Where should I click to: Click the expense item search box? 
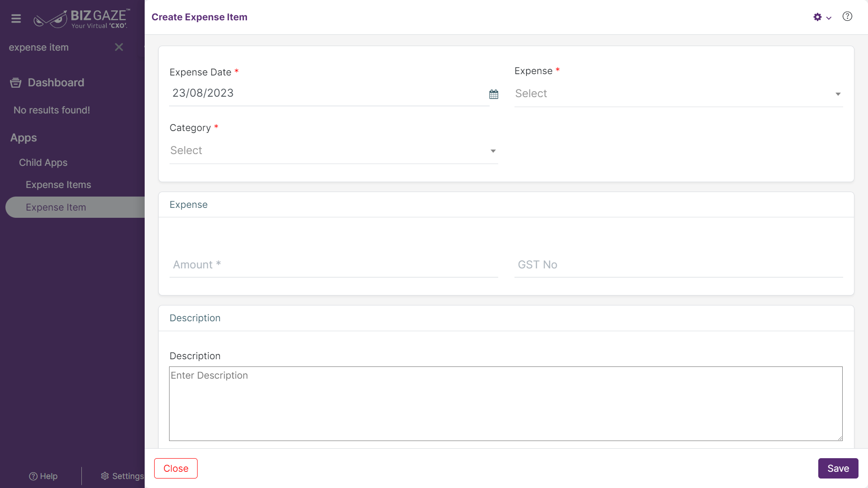pos(59,47)
